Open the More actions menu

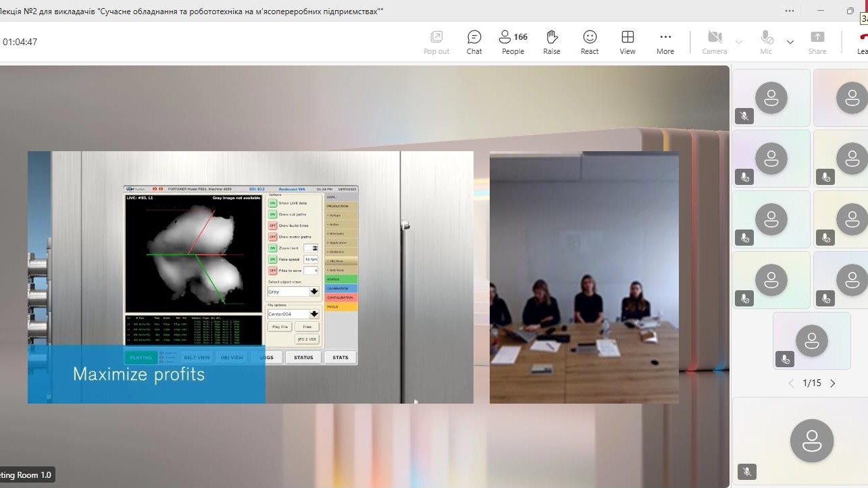[x=665, y=42]
